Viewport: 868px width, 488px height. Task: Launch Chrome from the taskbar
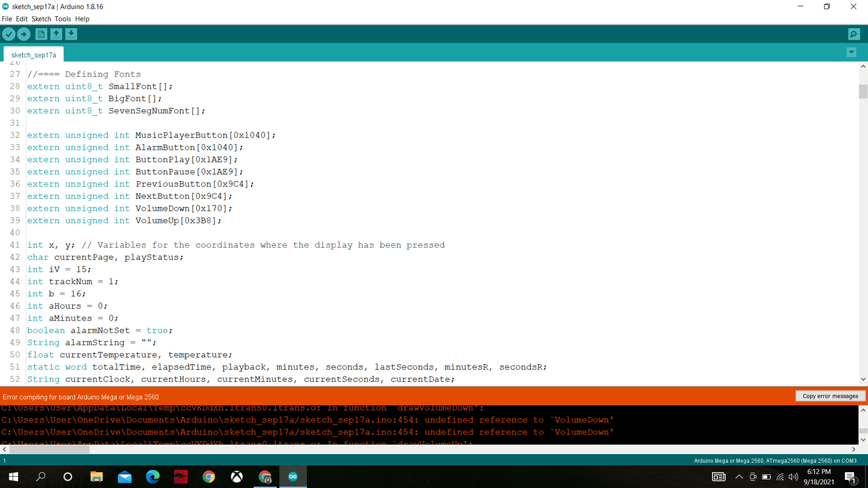208,476
